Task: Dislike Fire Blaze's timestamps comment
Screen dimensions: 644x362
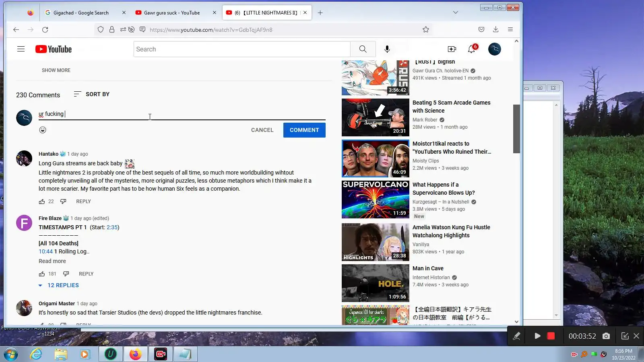Action: [x=66, y=274]
